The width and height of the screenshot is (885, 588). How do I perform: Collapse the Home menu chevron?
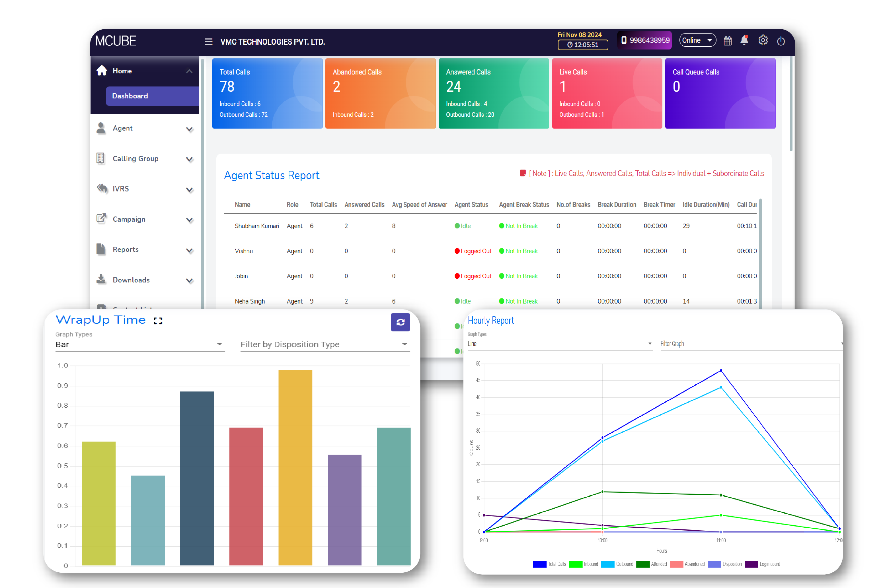(x=189, y=71)
